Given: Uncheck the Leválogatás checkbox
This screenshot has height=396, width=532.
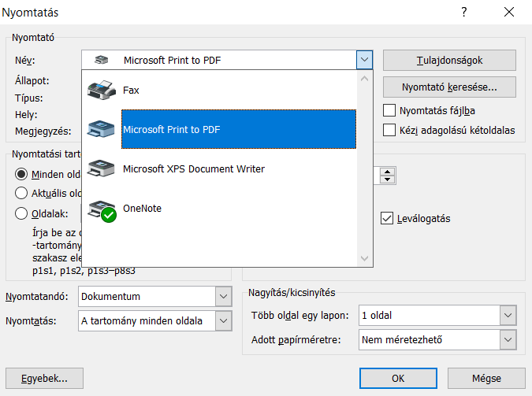Looking at the screenshot, I should click(387, 218).
